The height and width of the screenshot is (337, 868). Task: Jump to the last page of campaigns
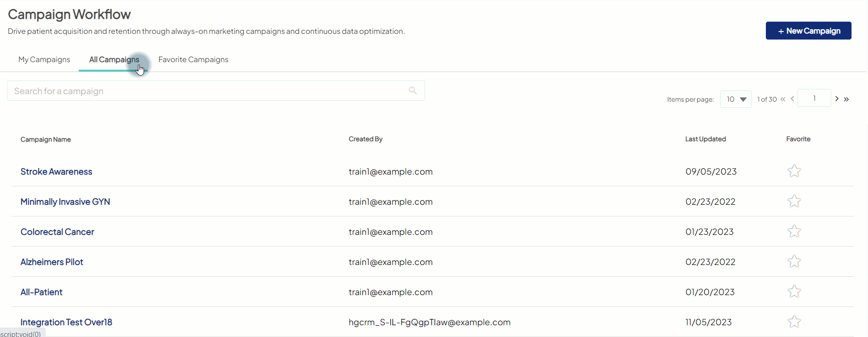click(x=846, y=99)
